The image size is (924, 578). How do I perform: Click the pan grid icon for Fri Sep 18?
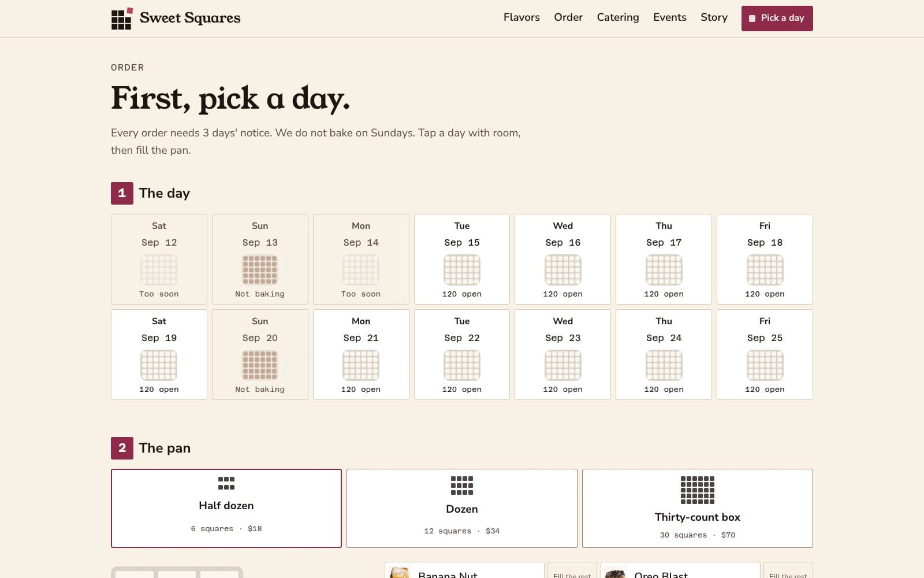coord(765,270)
